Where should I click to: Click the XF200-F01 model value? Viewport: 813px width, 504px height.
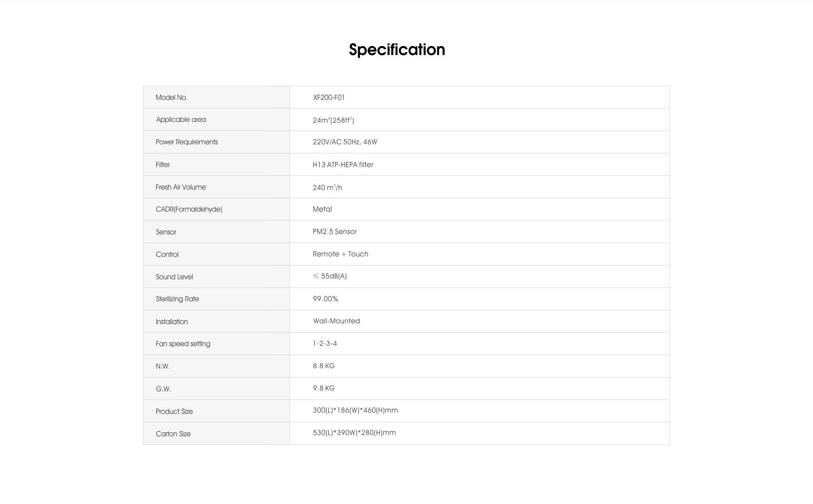(329, 97)
